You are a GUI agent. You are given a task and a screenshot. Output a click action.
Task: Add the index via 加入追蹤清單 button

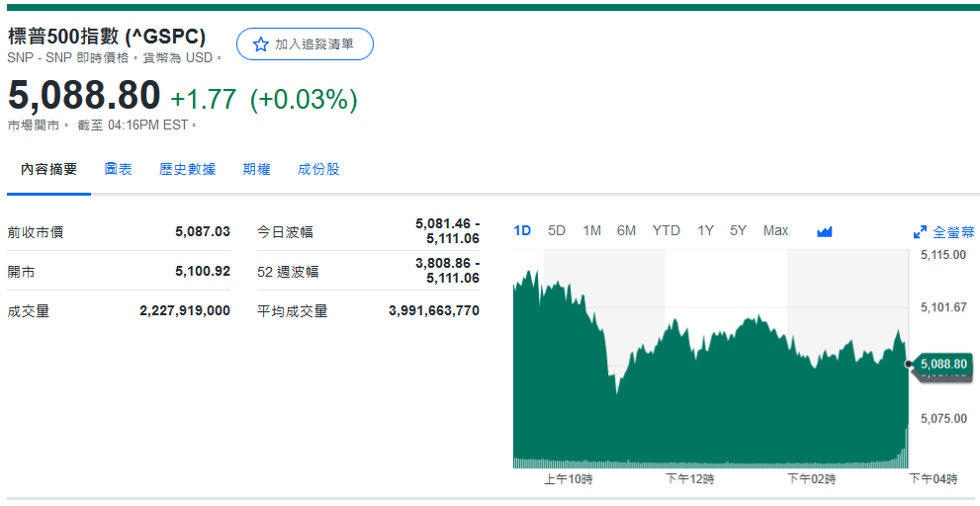(x=305, y=44)
